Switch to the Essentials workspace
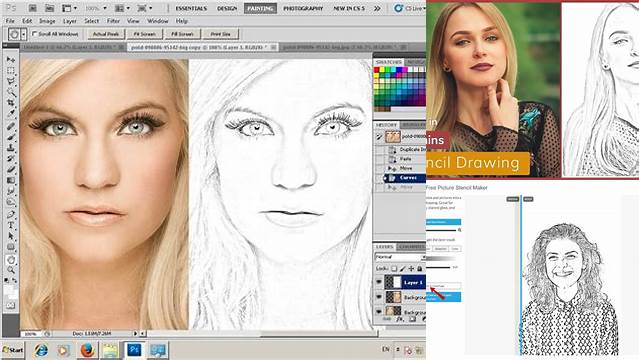Viewport: 639px width, 360px height. click(x=191, y=8)
